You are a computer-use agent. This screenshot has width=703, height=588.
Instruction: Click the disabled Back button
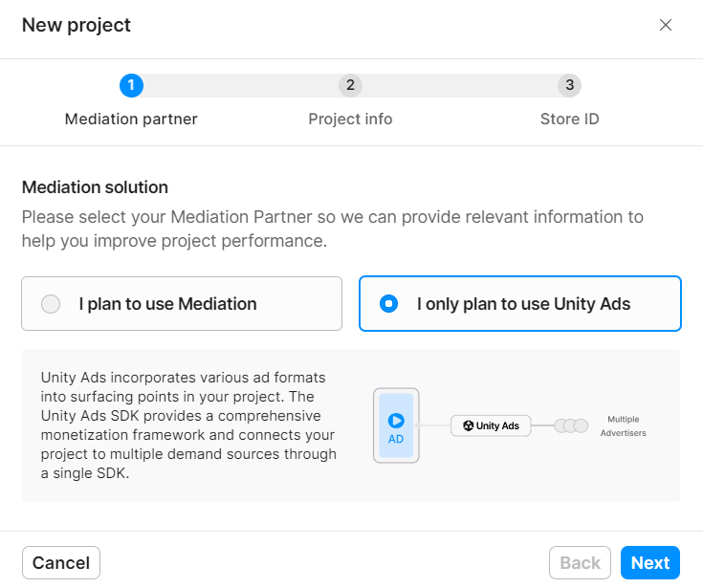click(x=580, y=562)
